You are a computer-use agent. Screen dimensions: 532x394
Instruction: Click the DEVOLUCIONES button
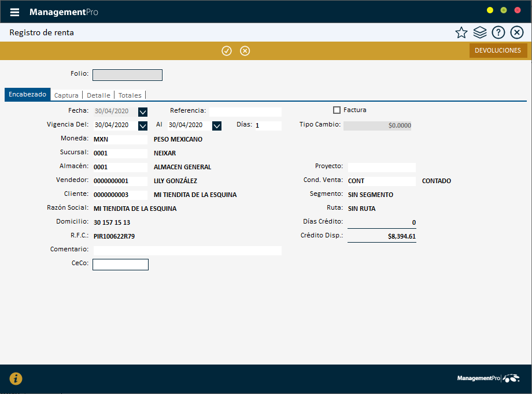point(498,51)
